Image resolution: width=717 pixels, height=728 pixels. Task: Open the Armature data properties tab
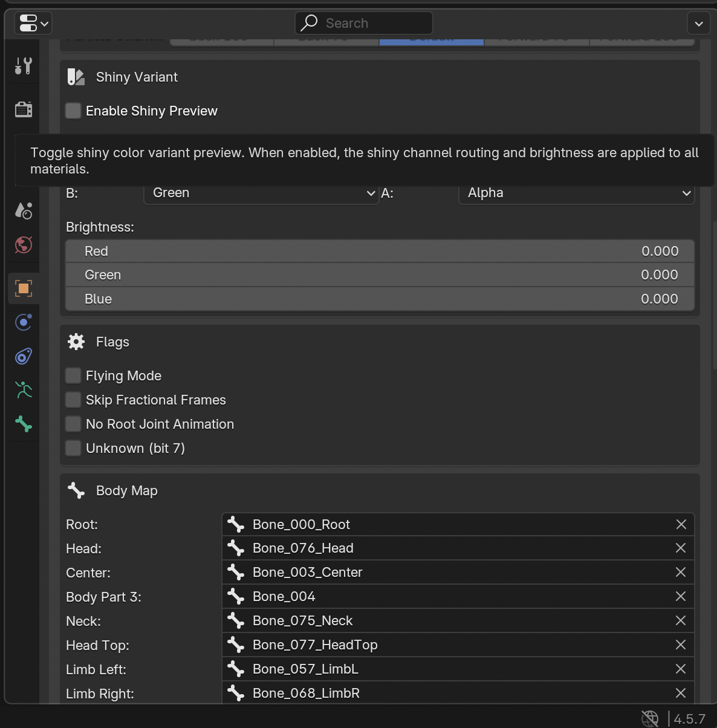click(x=24, y=390)
